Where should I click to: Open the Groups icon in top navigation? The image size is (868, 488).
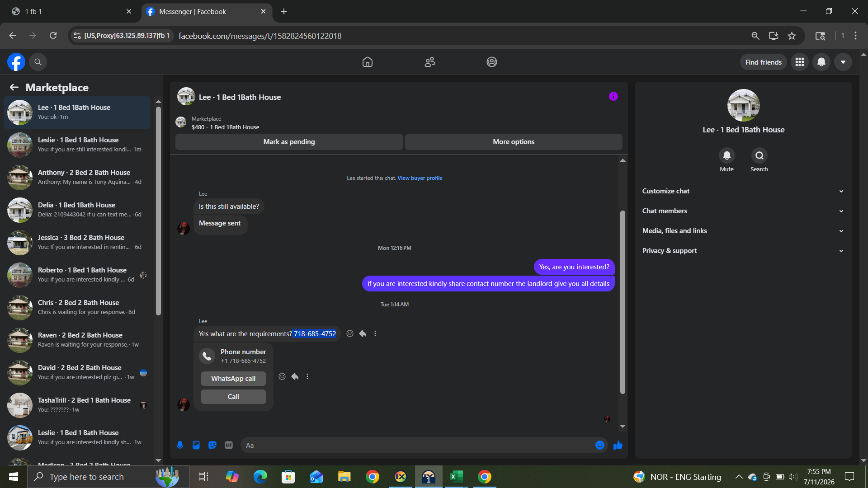492,62
